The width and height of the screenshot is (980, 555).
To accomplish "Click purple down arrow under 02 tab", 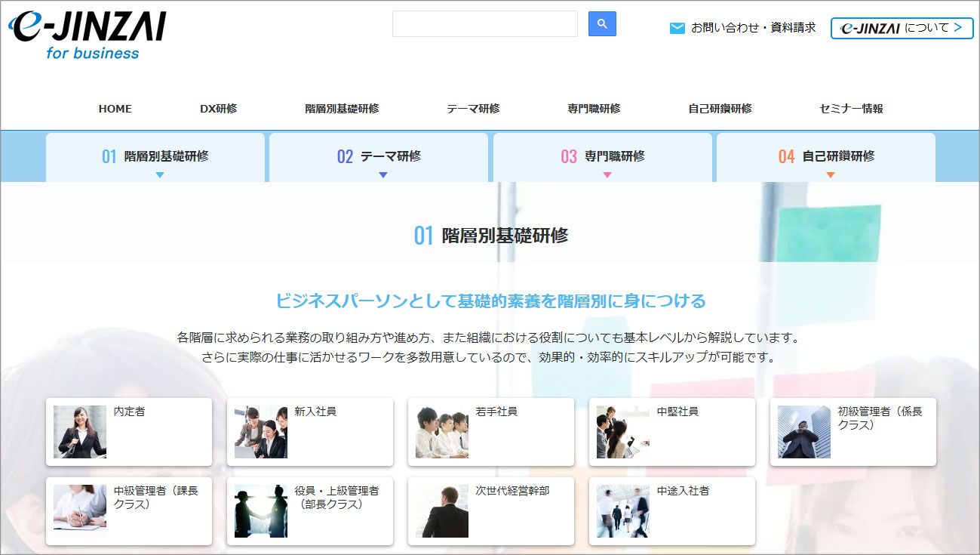I will point(383,175).
